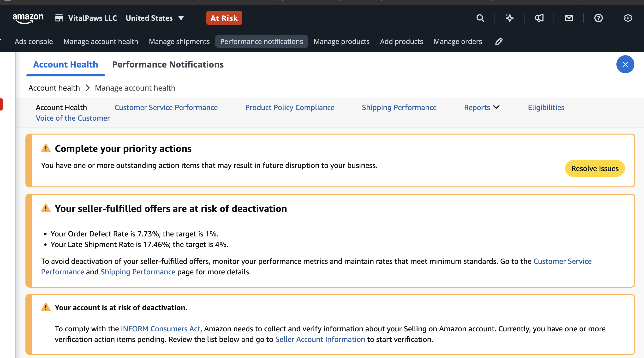Image resolution: width=644 pixels, height=358 pixels.
Task: Click warning icon beside seller-fulfilled offers alert
Action: pos(46,208)
